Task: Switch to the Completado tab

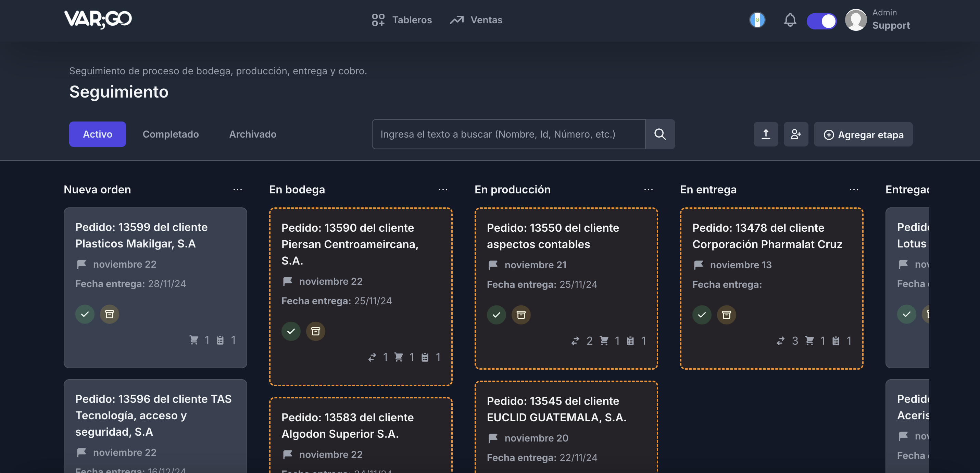Action: pyautogui.click(x=171, y=134)
